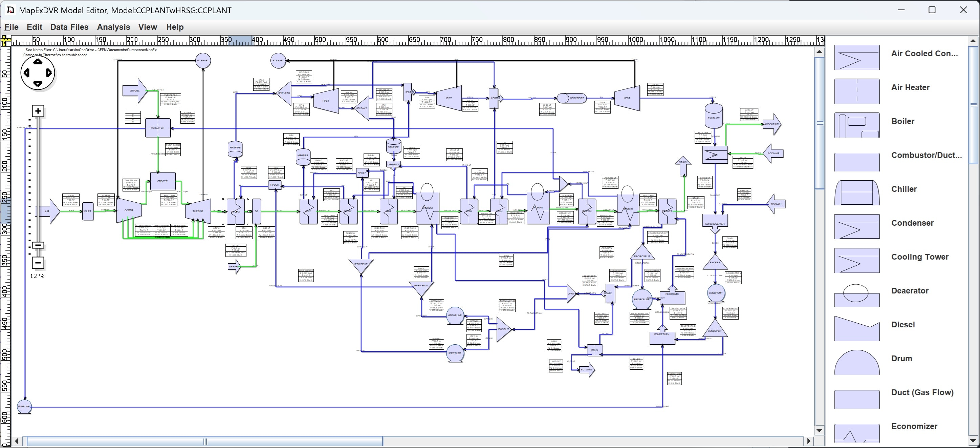Select the CMBSTR combustor block
This screenshot has height=448, width=980.
click(163, 181)
